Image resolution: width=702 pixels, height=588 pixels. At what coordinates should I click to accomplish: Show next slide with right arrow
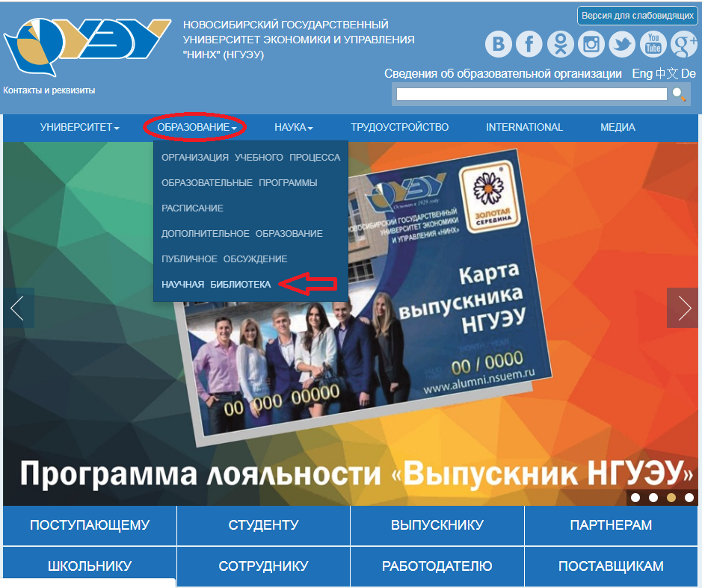[683, 308]
